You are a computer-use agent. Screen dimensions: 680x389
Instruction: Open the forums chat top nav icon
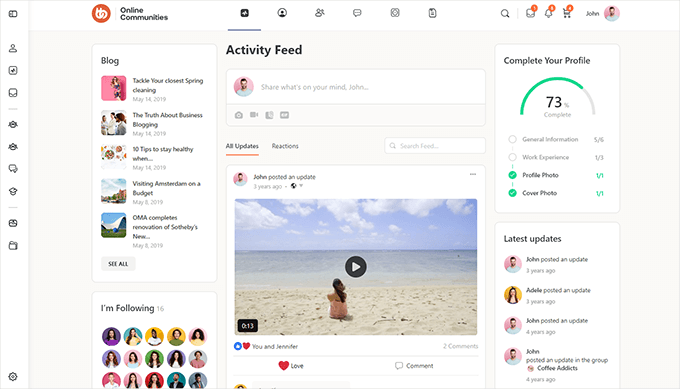pyautogui.click(x=357, y=13)
